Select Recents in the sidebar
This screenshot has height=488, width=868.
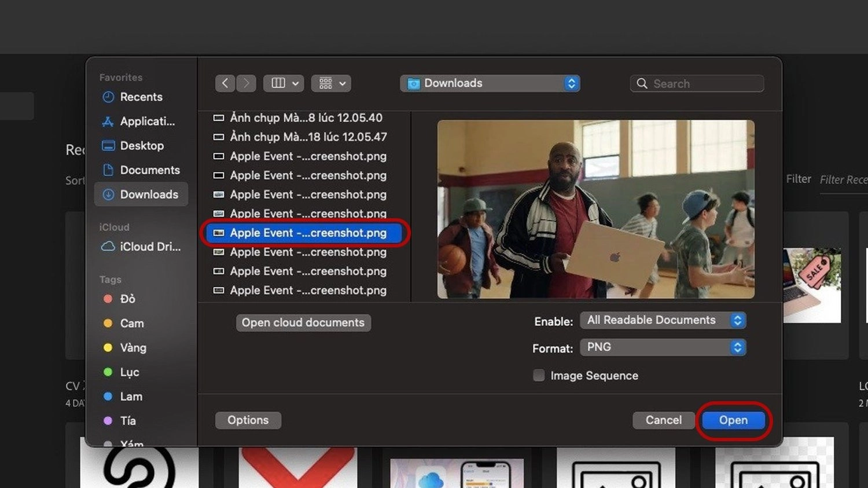click(x=141, y=97)
